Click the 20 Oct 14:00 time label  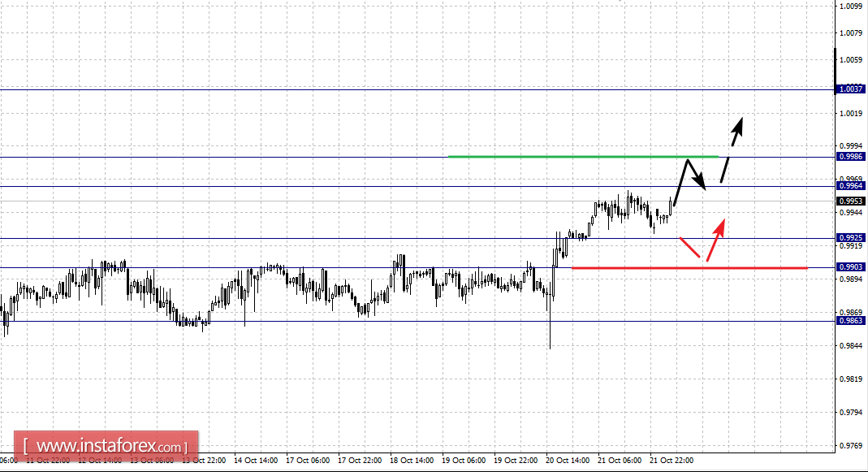(x=567, y=461)
